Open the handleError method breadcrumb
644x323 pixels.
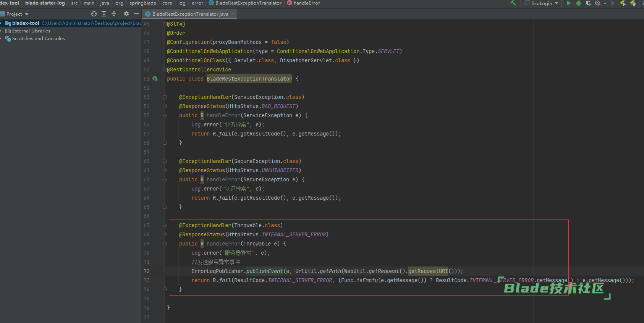[x=304, y=3]
